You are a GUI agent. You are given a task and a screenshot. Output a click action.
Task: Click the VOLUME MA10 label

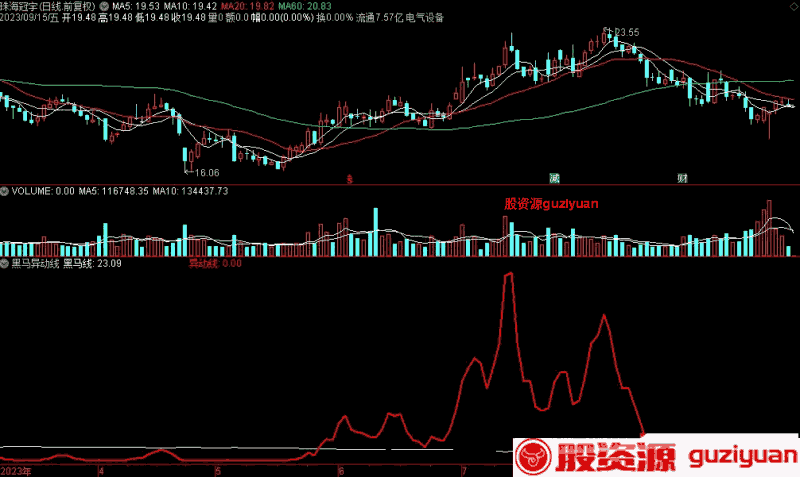tap(190, 191)
